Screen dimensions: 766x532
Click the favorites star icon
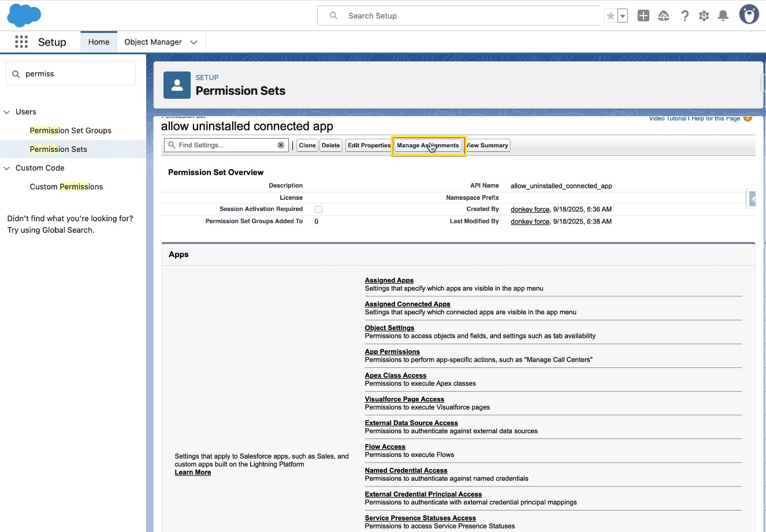(x=610, y=16)
